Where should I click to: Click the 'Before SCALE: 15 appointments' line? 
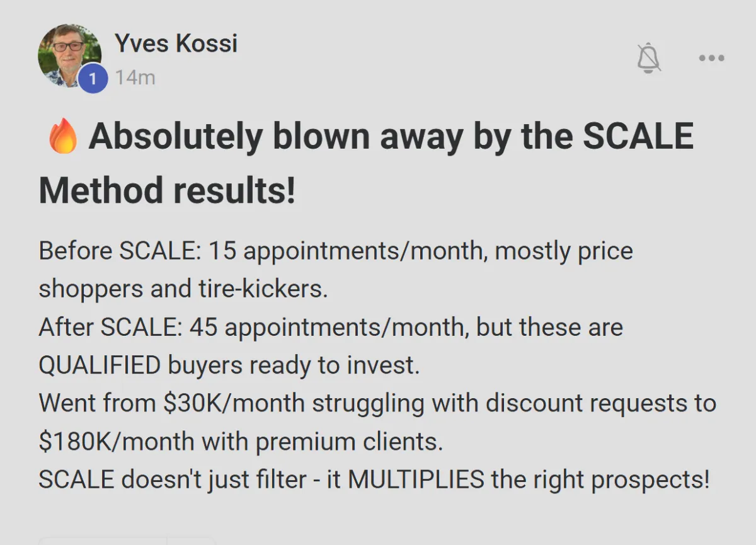click(x=335, y=251)
